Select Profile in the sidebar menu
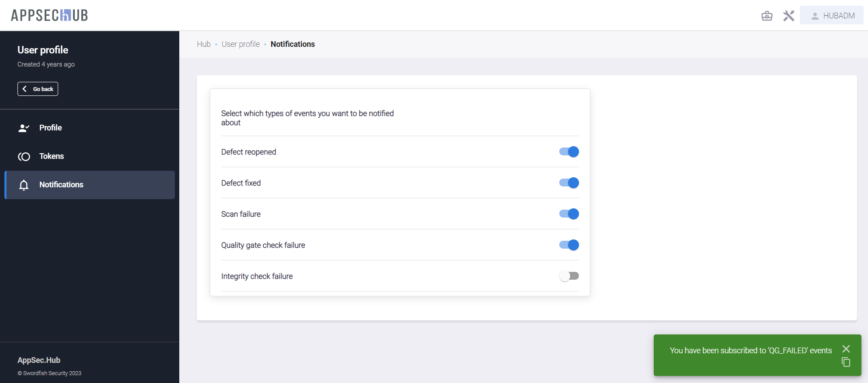This screenshot has height=383, width=868. (51, 128)
